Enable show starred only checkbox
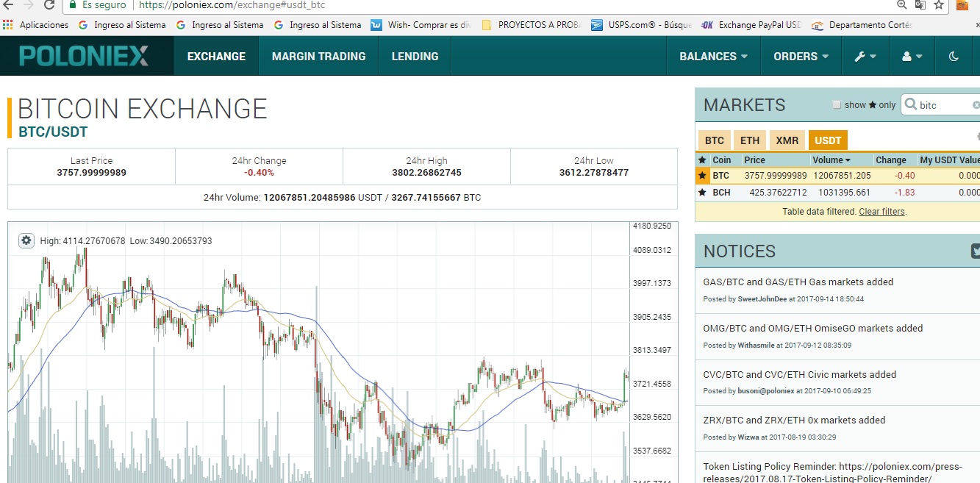This screenshot has width=980, height=483. click(x=837, y=104)
